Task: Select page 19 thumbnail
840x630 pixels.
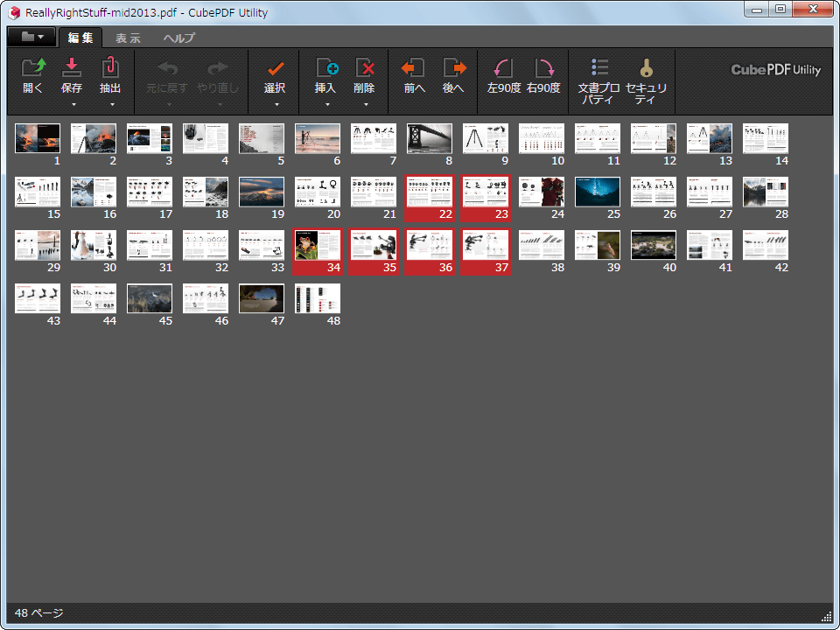Action: tap(262, 192)
